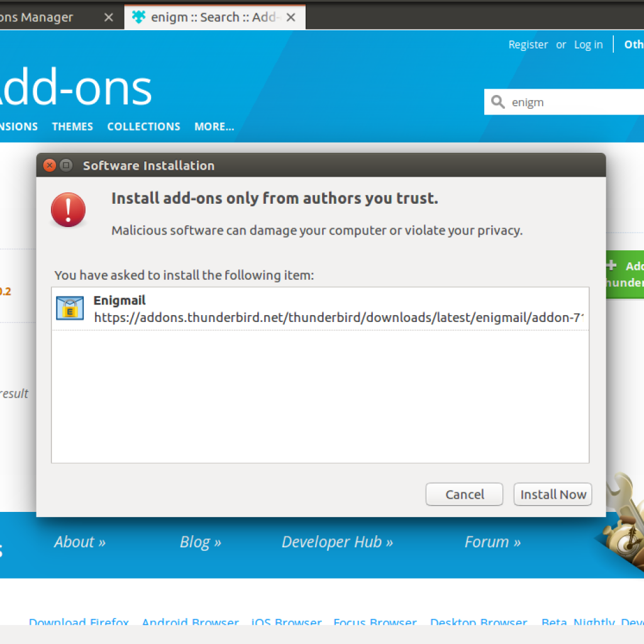Open the Collections menu
The image size is (644, 644).
click(144, 126)
